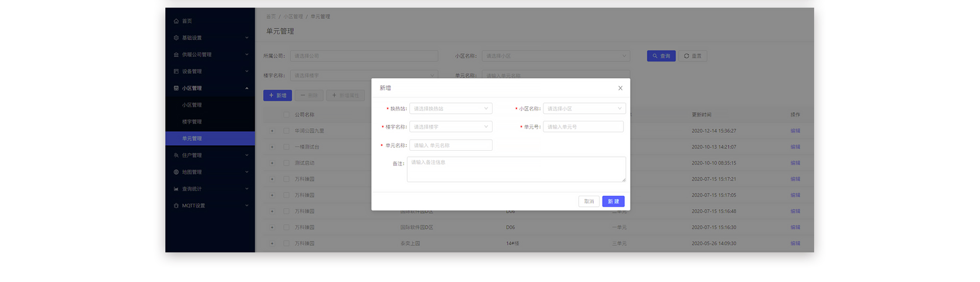Screen dimensions: 980x282
Task: Open dialog's 楼宇名称 select box
Action: 451,127
